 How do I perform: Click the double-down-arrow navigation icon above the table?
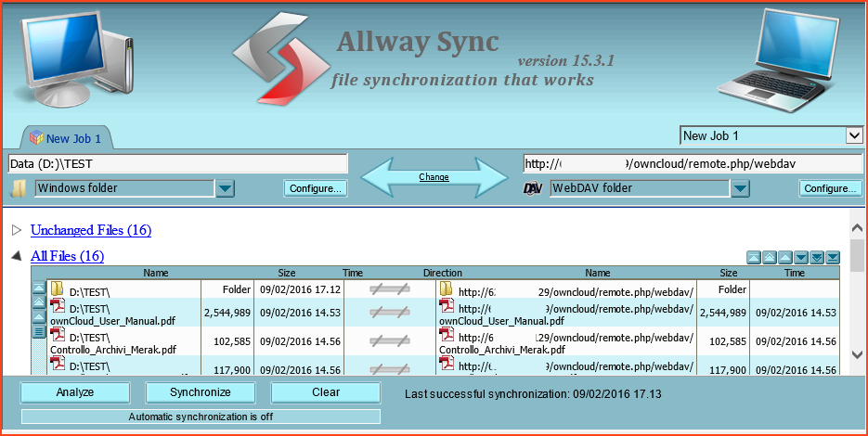coord(817,257)
